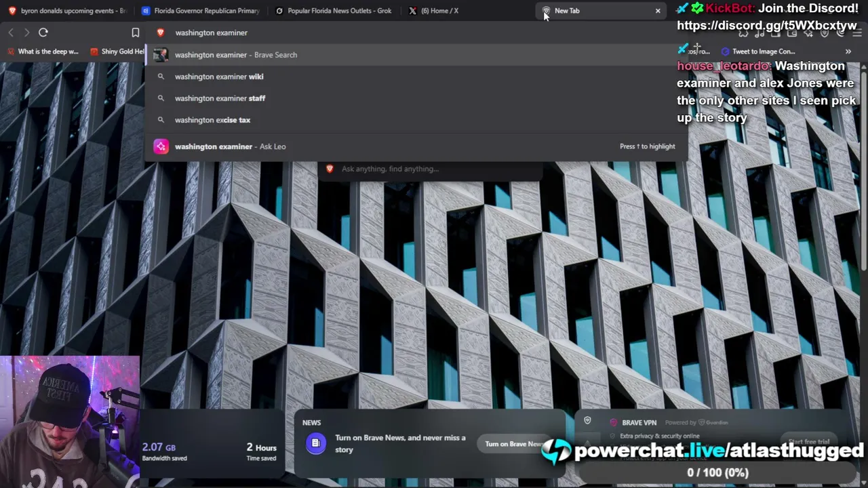Screen dimensions: 868x488
Task: Click the 'BRAVE VPN' heading text
Action: click(x=639, y=422)
